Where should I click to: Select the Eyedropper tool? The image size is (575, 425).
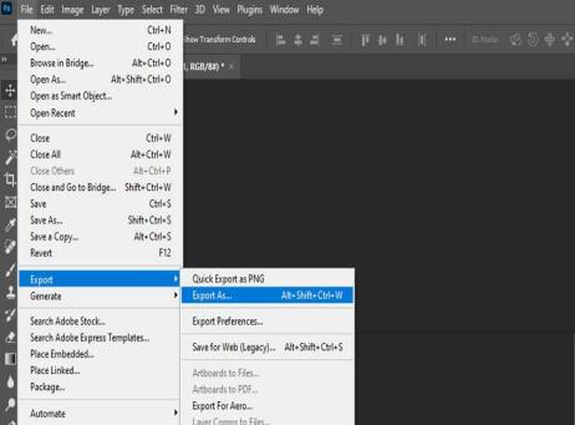(x=10, y=224)
